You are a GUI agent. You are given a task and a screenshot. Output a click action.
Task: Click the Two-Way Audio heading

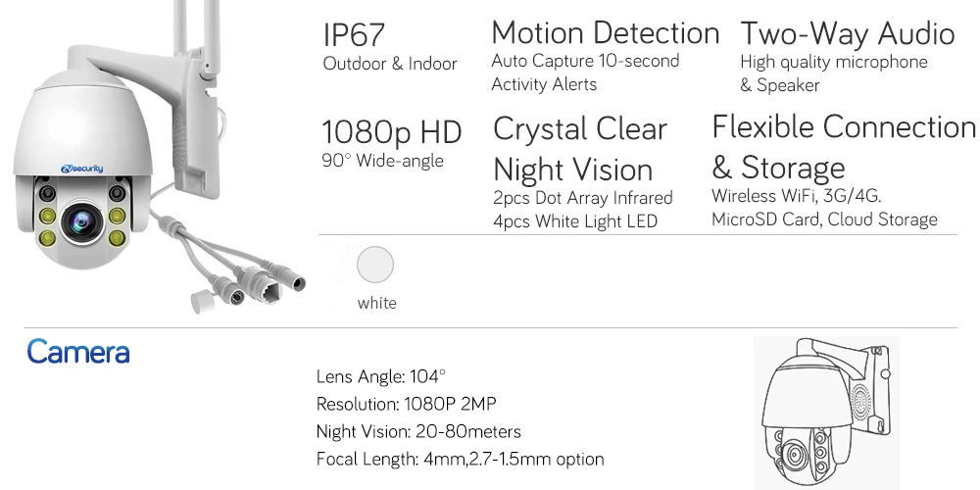(x=847, y=32)
